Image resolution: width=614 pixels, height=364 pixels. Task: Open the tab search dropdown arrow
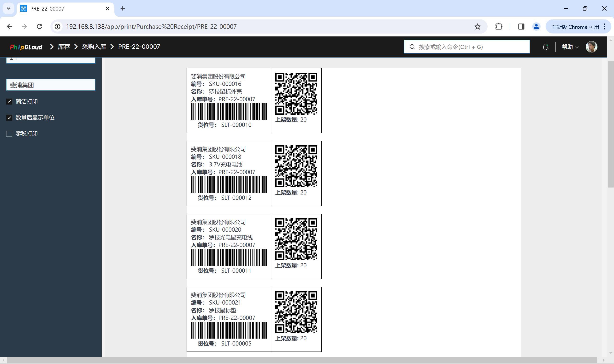coord(9,8)
